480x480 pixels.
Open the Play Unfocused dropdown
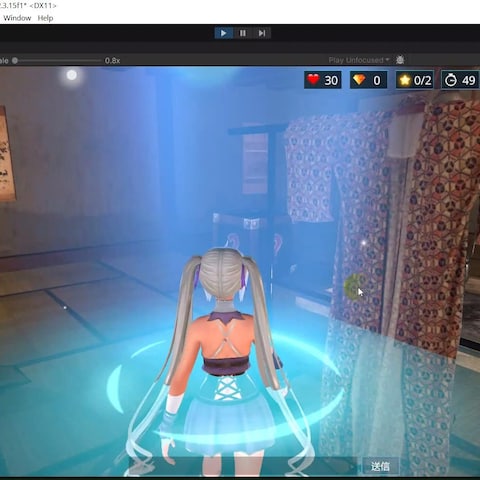click(359, 60)
